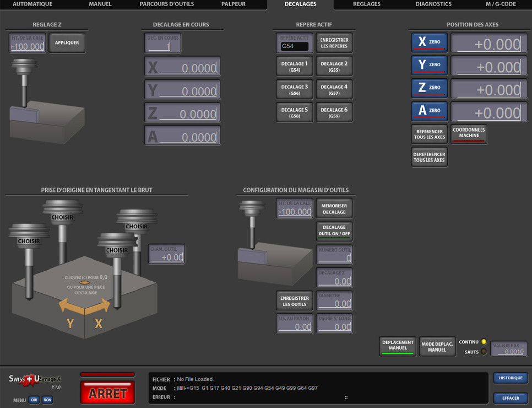The width and height of the screenshot is (532, 408).
Task: Click REFERENCER TOUS LES AXES
Action: coord(429,134)
